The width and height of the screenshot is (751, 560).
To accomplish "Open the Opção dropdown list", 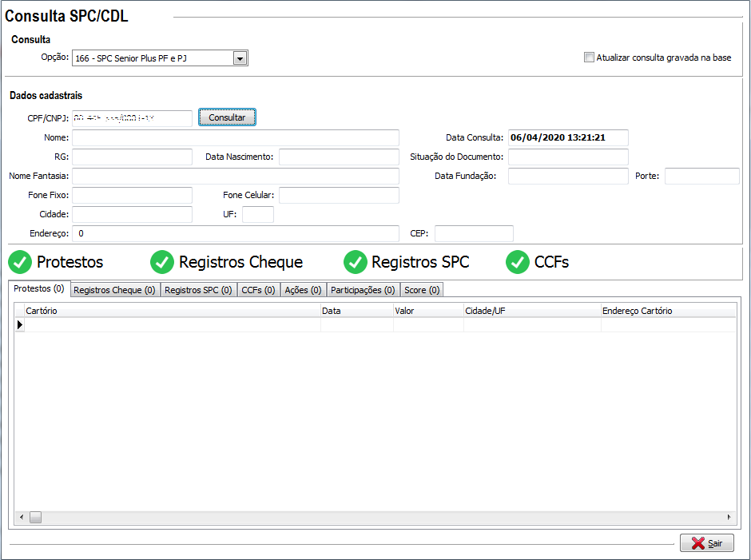I will (239, 58).
